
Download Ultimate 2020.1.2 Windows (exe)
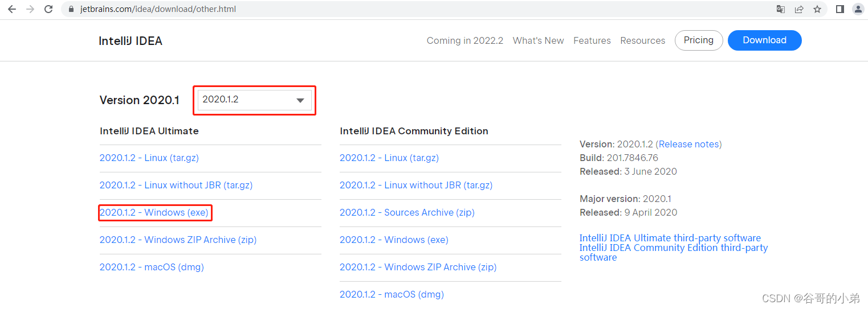[154, 212]
